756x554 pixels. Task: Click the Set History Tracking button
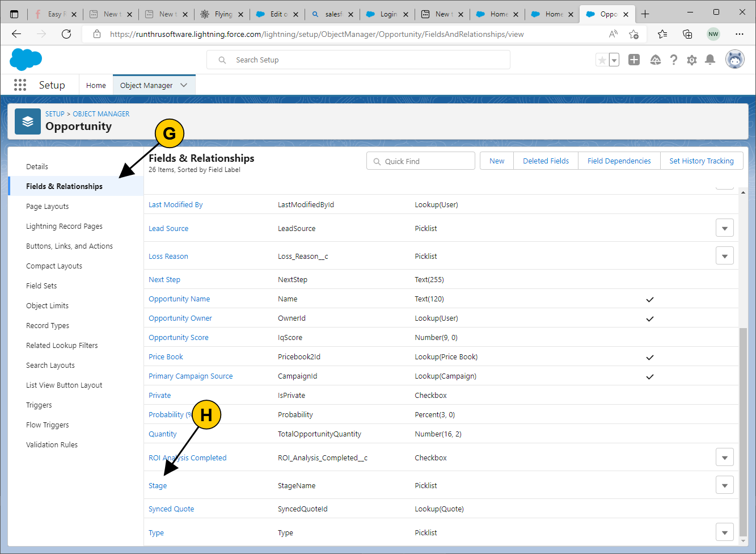coord(701,161)
